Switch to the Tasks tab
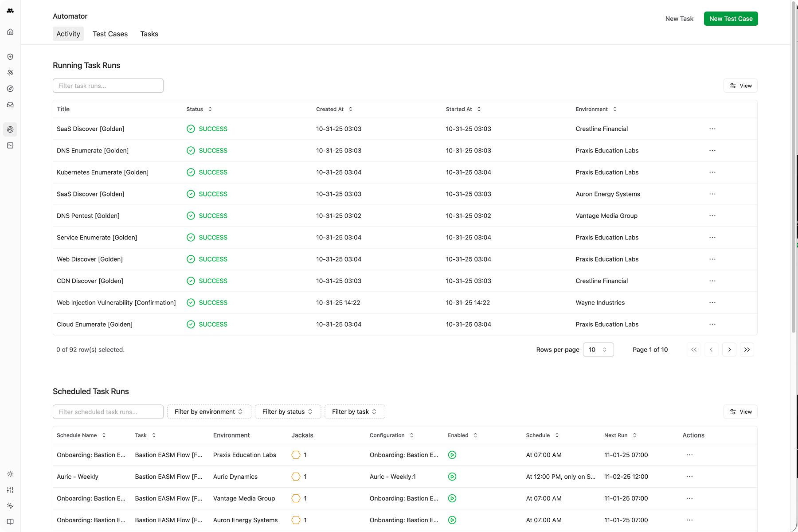The height and width of the screenshot is (532, 798). (149, 34)
